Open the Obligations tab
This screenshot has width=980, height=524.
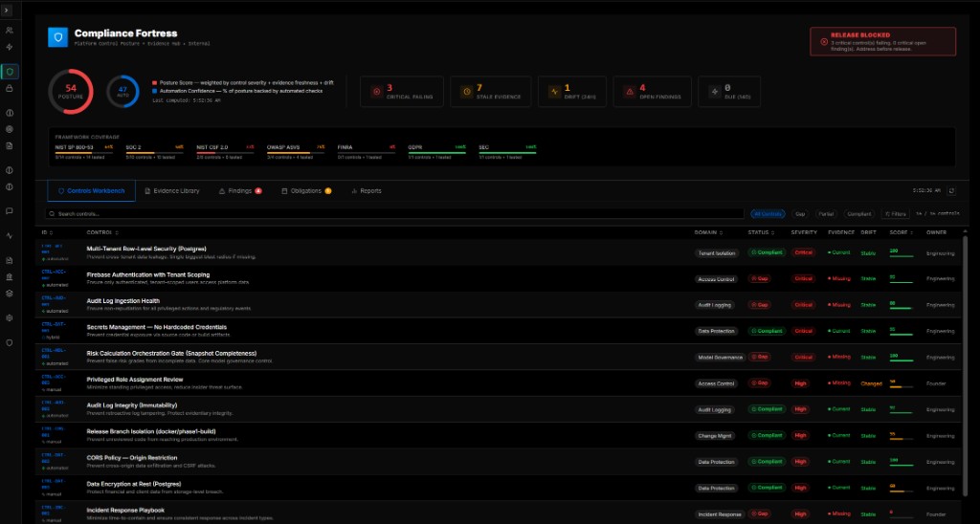[x=306, y=190]
